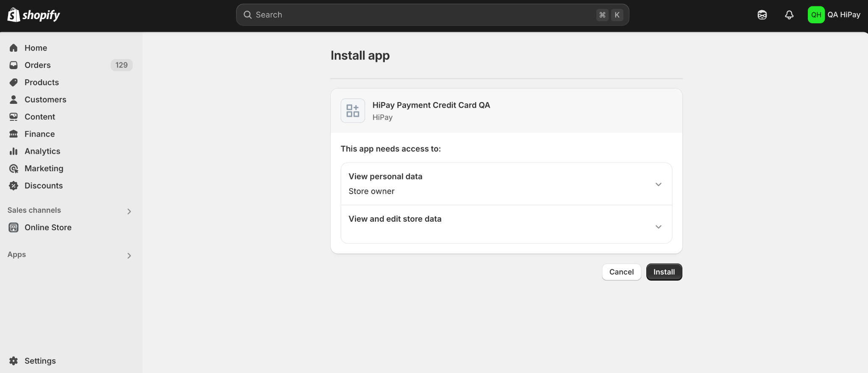Expand the Apps section

coord(129,256)
